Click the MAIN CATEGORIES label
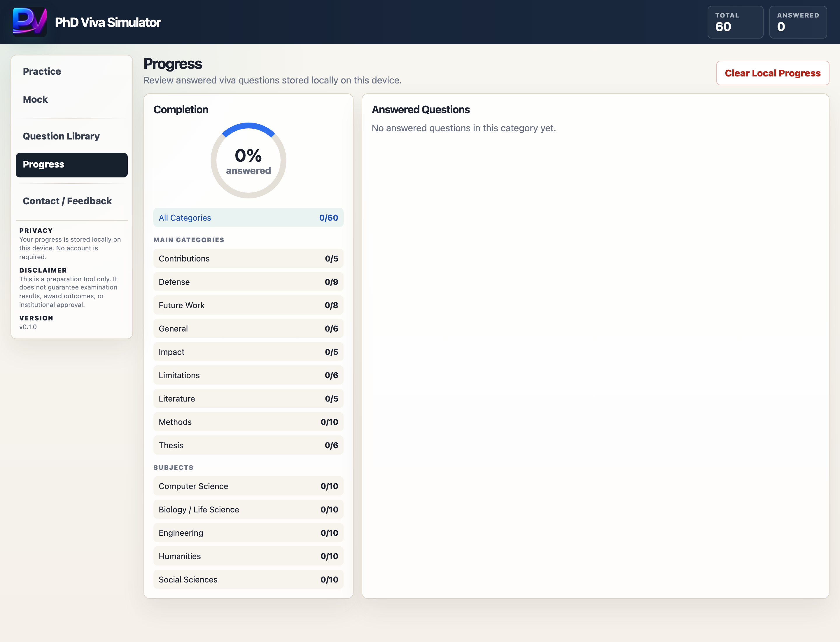The width and height of the screenshot is (840, 642). [189, 240]
